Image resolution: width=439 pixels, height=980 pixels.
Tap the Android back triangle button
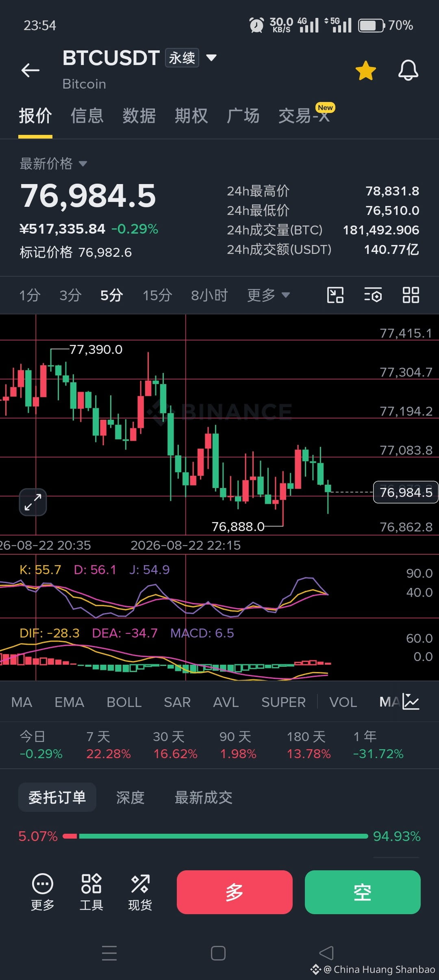click(x=326, y=953)
